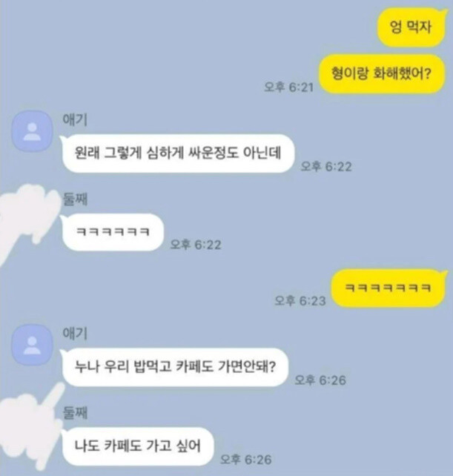Screen dimensions: 453x476
Task: Tap message "나도 카페도 가고 싶어"
Action: click(137, 446)
